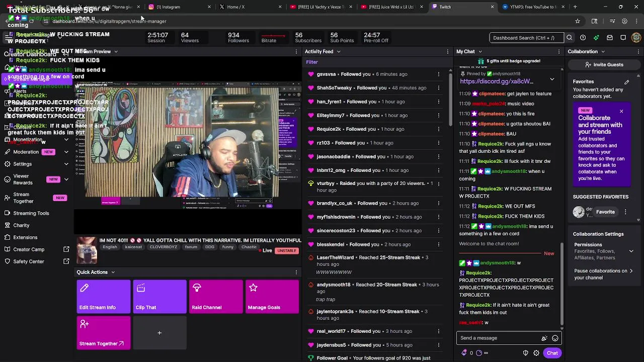Open Collaboration panel options (three dots)

click(639, 51)
